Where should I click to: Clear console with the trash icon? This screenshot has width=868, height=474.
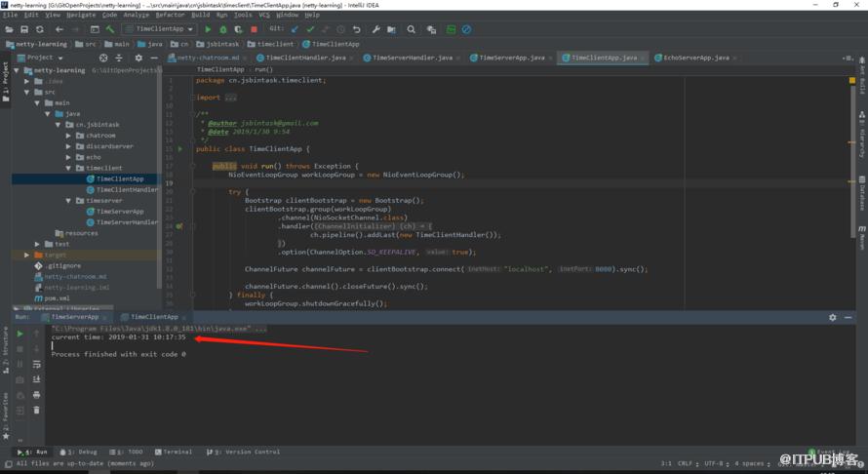point(36,410)
